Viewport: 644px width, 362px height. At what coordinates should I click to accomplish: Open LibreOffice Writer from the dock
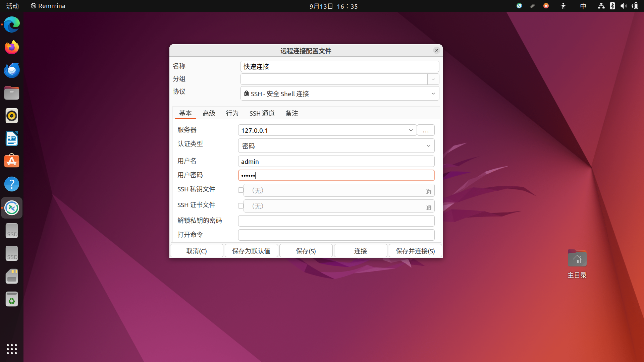tap(12, 138)
